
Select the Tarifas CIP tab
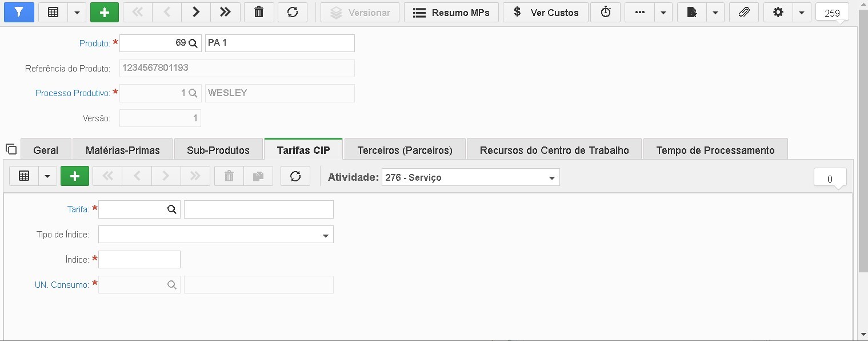click(303, 150)
